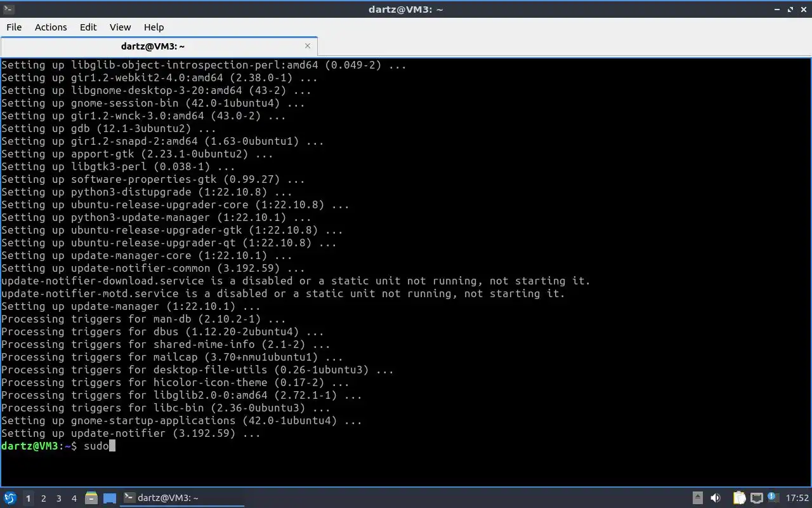Switch to workspace 1
The image size is (812, 508).
tap(28, 498)
